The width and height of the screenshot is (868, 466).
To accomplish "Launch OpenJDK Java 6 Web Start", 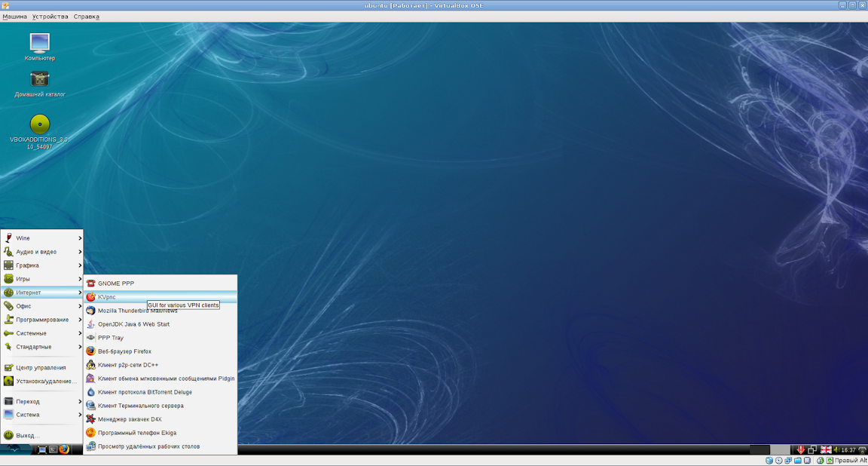I will [x=160, y=324].
